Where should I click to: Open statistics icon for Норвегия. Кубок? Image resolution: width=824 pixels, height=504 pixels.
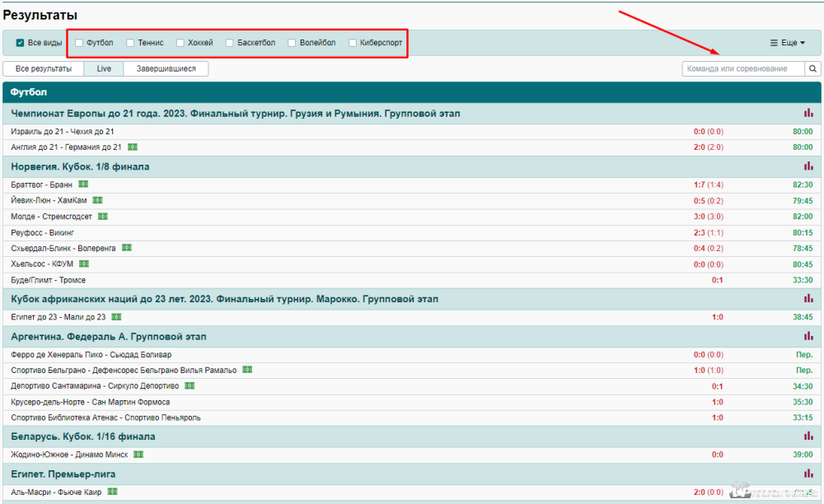pos(808,166)
